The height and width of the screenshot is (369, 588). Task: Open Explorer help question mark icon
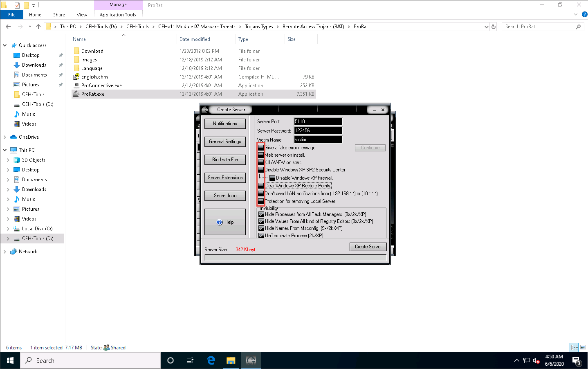(584, 14)
